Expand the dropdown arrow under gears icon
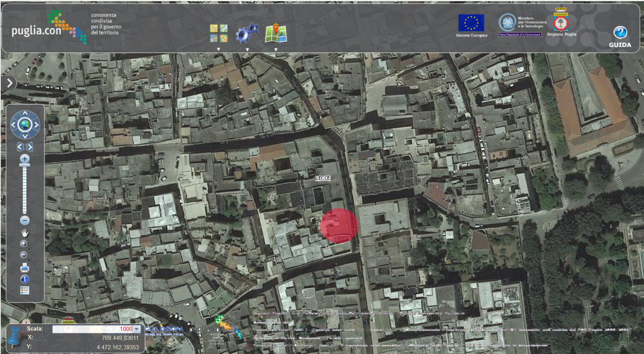The image size is (644, 354). tap(247, 50)
